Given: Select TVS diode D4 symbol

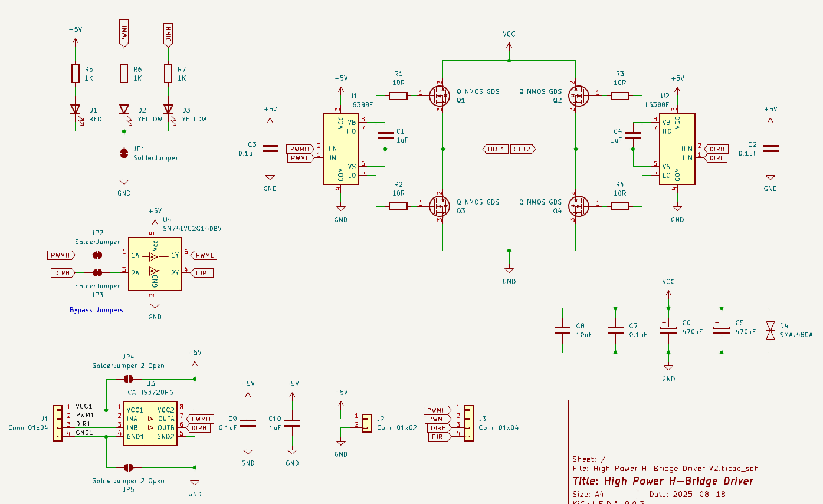Looking at the screenshot, I should [x=770, y=330].
